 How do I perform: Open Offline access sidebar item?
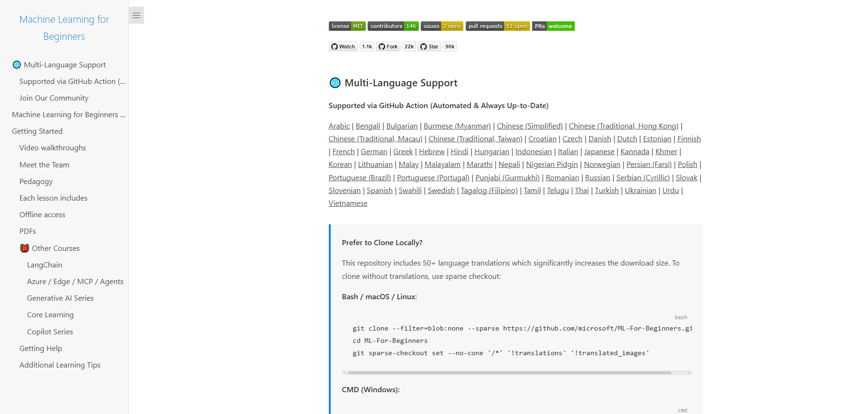(43, 215)
